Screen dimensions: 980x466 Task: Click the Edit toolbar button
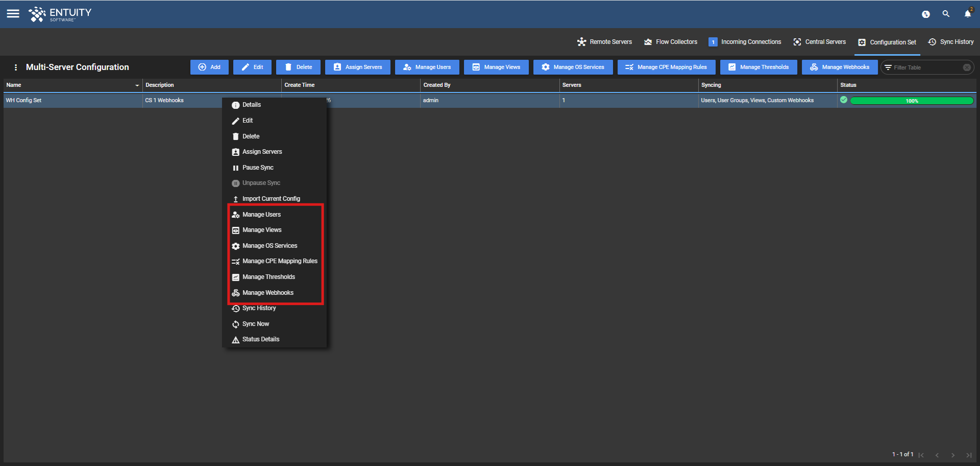tap(252, 67)
